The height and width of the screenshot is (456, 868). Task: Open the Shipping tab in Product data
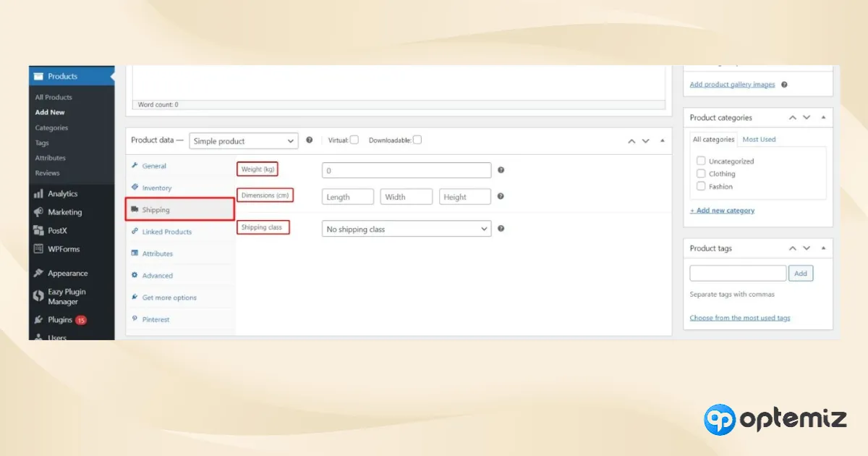tap(180, 210)
